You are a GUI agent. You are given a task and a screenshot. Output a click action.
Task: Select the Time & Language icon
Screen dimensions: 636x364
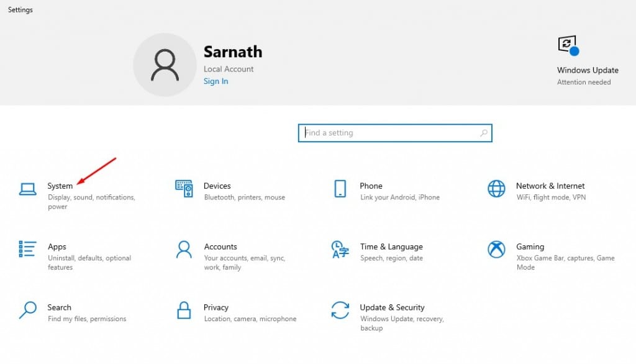[340, 250]
